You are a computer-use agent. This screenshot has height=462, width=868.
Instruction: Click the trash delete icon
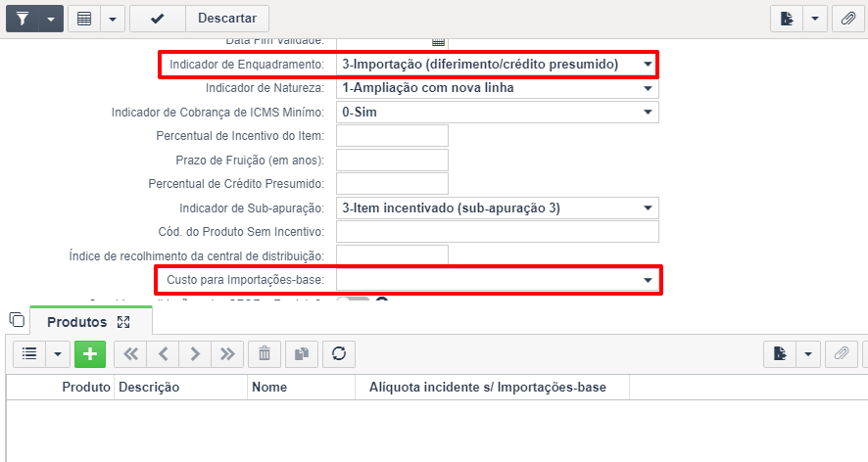point(265,353)
